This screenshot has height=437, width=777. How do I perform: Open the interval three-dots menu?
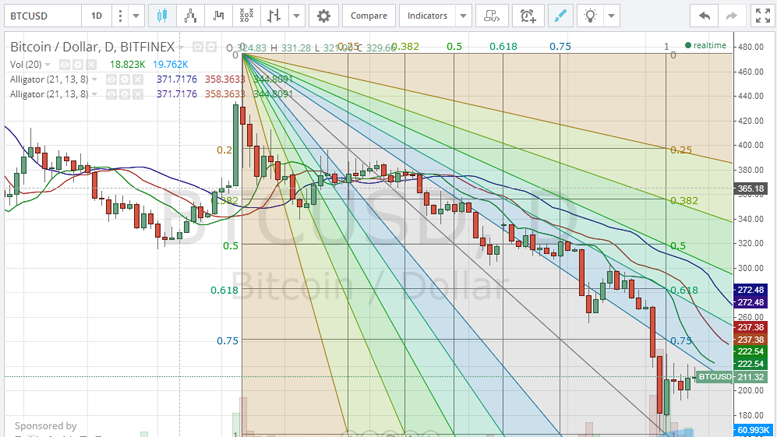tap(120, 16)
